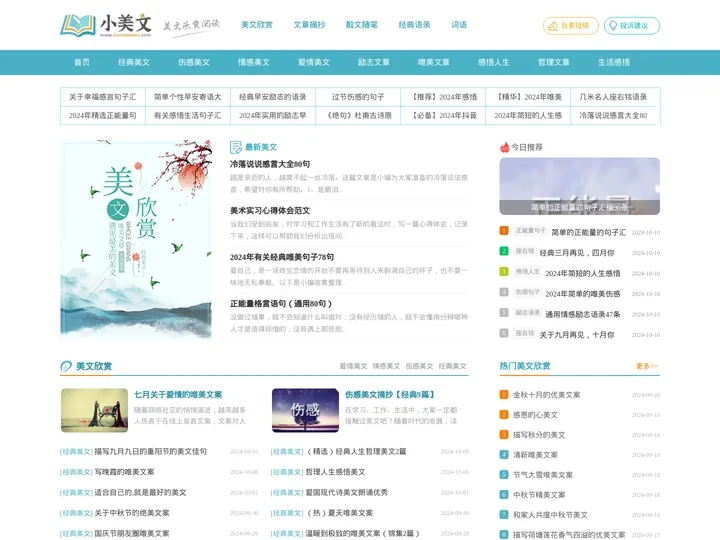720x540 pixels.
Task: Click the rank 4 badge beside 清新唯美文案
Action: point(504,455)
